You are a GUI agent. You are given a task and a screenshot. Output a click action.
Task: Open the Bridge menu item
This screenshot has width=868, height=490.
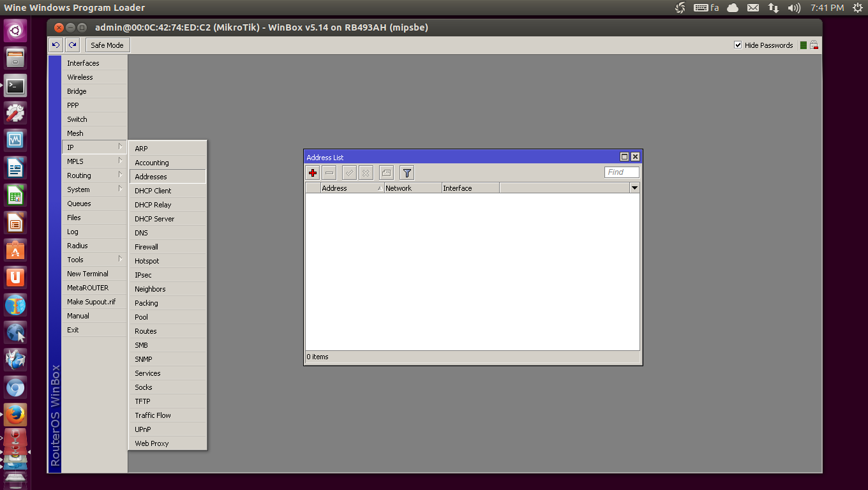click(x=94, y=91)
